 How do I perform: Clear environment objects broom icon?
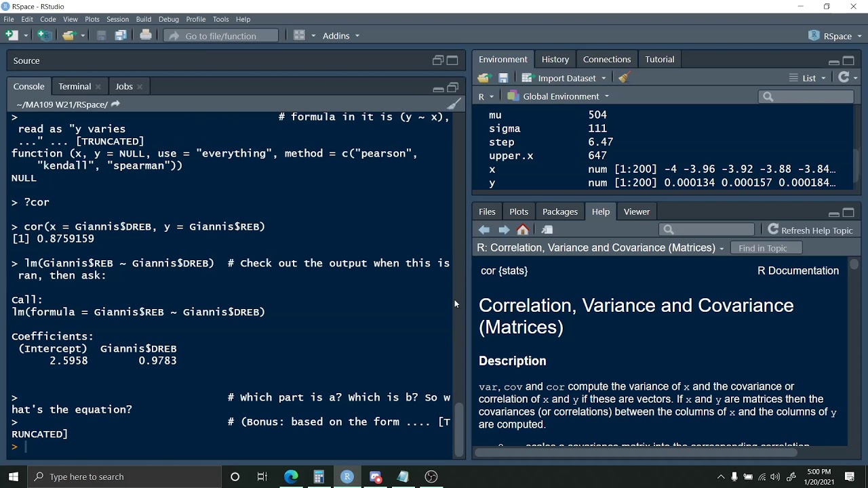click(624, 78)
